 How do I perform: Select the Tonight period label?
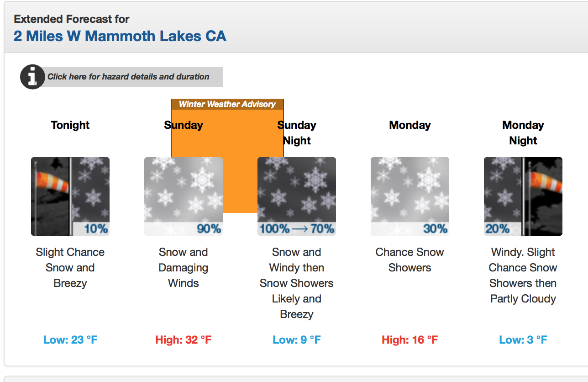point(70,125)
